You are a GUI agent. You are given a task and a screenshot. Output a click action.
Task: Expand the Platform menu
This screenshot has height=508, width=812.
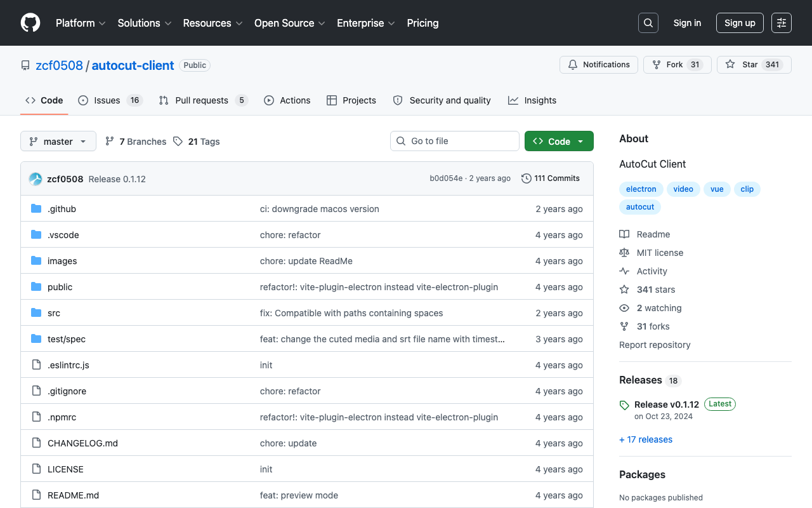(81, 23)
